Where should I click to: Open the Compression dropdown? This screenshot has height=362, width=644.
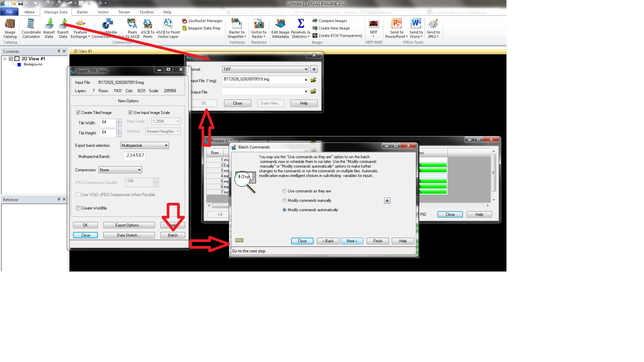[120, 170]
